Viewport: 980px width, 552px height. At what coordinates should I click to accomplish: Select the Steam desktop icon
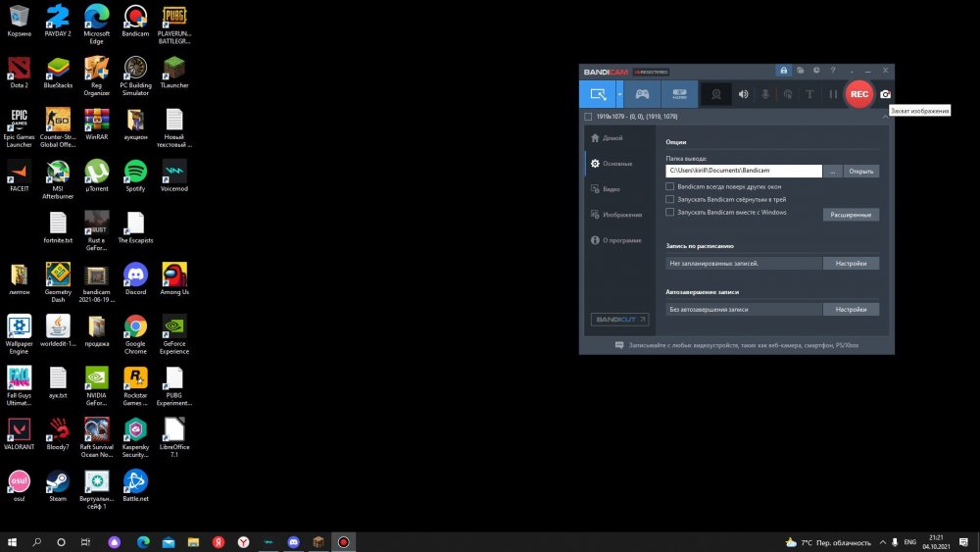(x=58, y=485)
